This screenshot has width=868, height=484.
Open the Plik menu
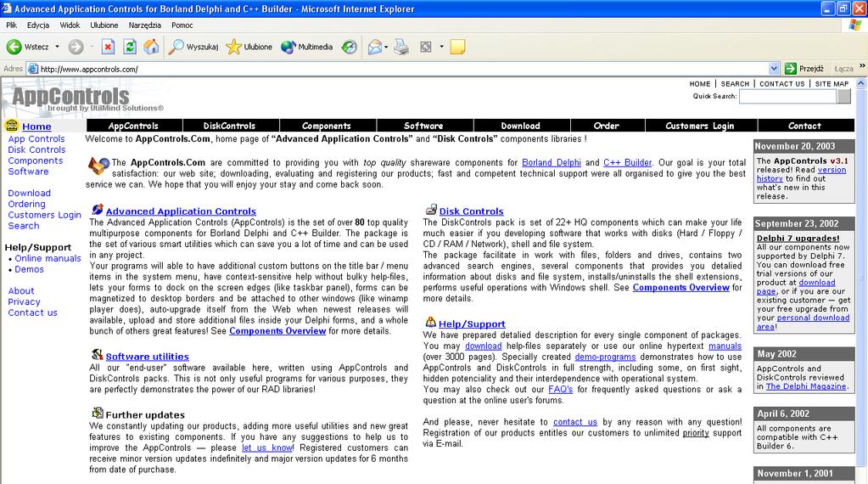click(x=12, y=25)
